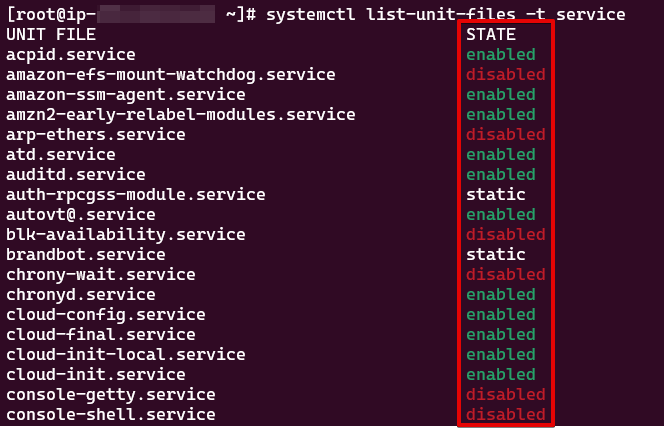The width and height of the screenshot is (664, 431).
Task: Select the amazon-efs-mount-watchdog.service line
Action: click(x=171, y=75)
